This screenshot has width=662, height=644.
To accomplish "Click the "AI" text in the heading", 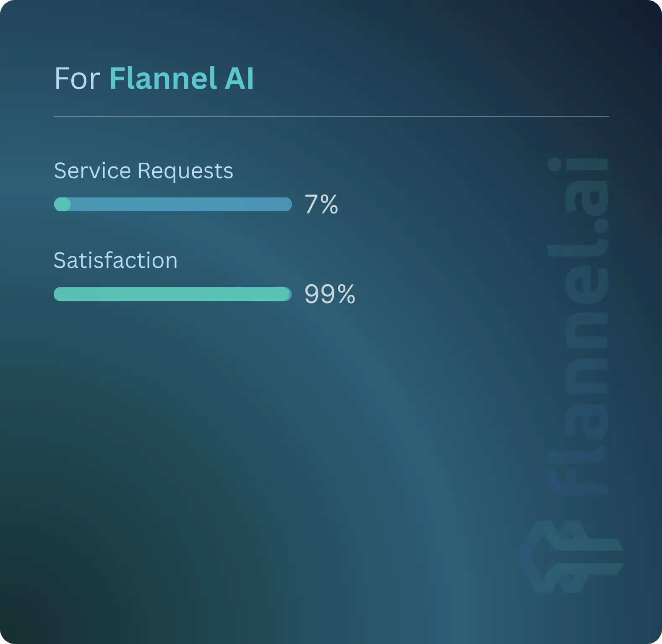I will click(x=239, y=78).
